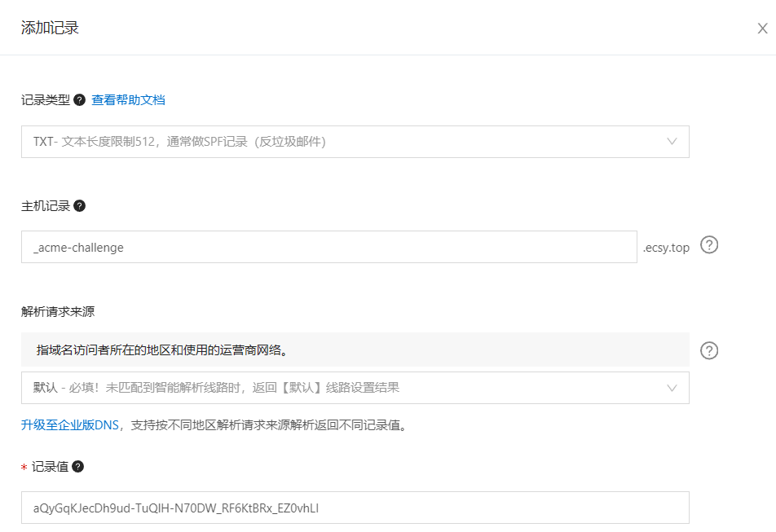The height and width of the screenshot is (532, 776).
Task: Click the 添加记录 dialog title
Action: (x=50, y=28)
